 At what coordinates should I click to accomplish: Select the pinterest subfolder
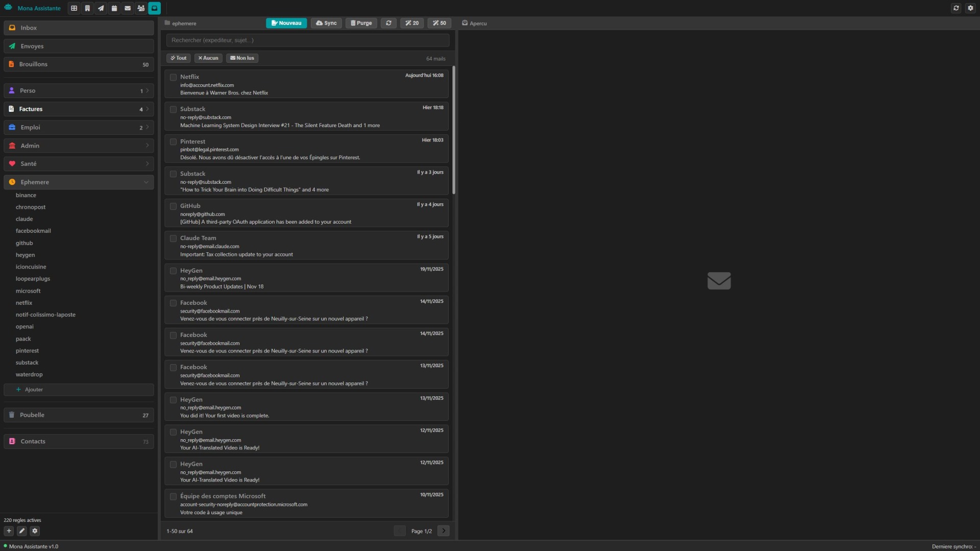click(27, 351)
